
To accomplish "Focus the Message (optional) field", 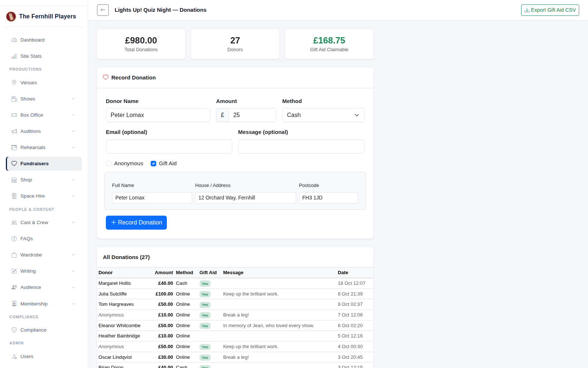I will pos(301,146).
